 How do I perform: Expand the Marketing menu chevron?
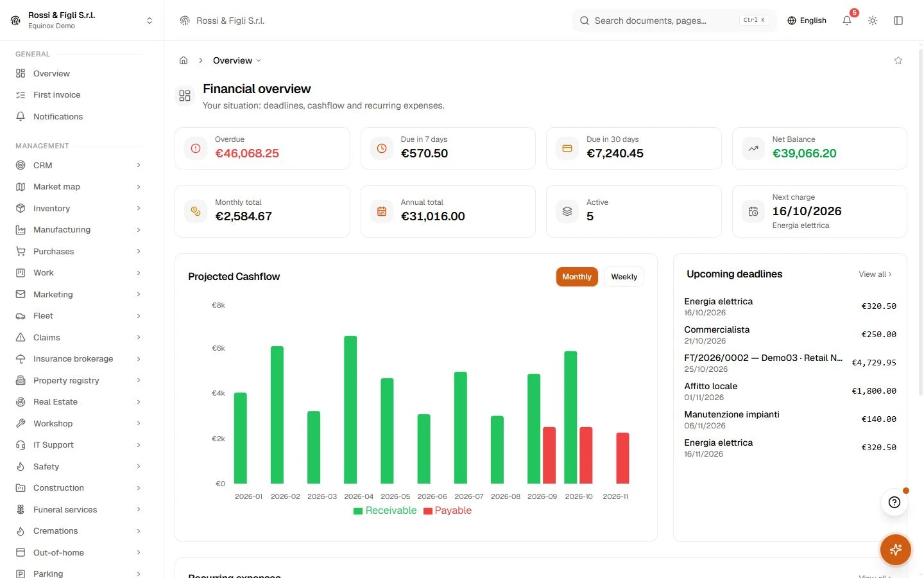click(139, 294)
